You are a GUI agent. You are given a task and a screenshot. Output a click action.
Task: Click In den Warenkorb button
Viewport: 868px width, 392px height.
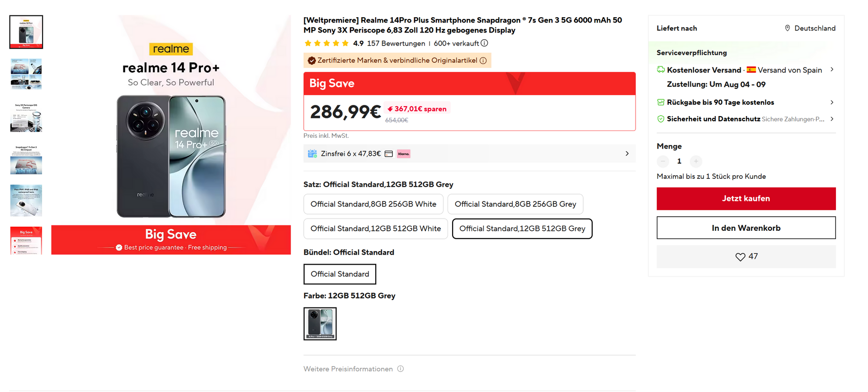coord(746,228)
